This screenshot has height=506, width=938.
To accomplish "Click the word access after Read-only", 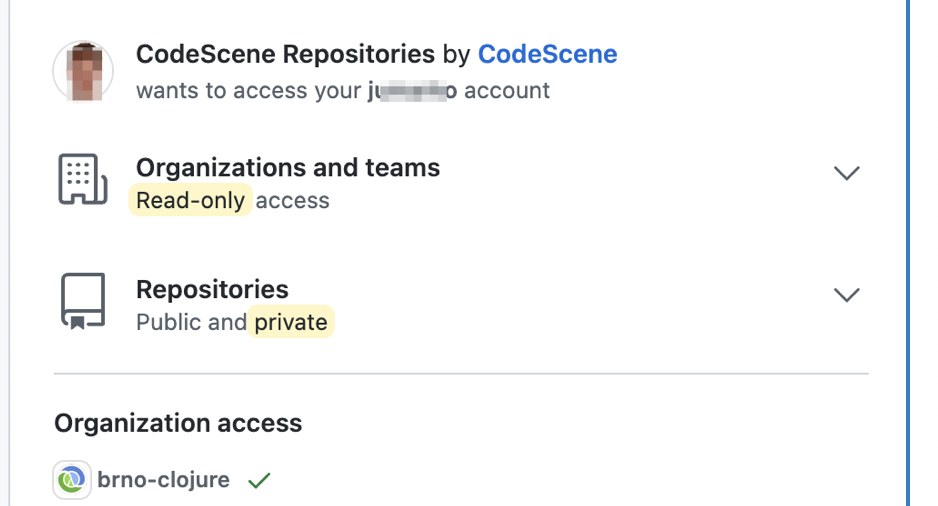I will (x=293, y=201).
